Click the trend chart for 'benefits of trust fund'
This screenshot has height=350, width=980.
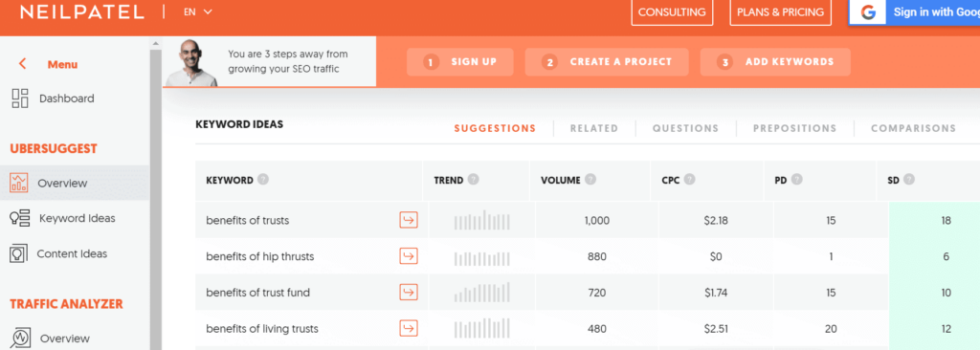[x=482, y=293]
